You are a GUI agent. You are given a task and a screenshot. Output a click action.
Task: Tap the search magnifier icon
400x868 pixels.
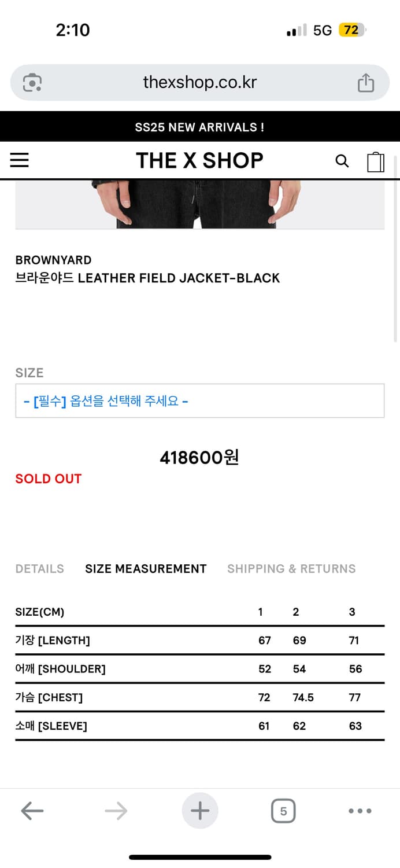pyautogui.click(x=342, y=161)
